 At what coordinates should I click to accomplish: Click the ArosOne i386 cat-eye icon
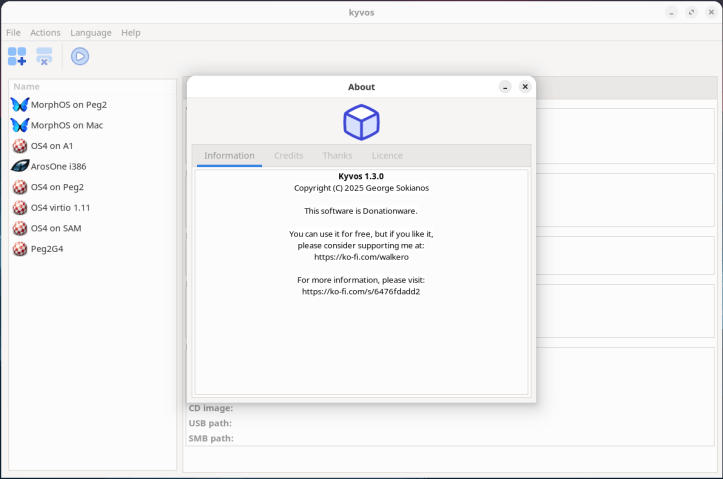(x=19, y=166)
